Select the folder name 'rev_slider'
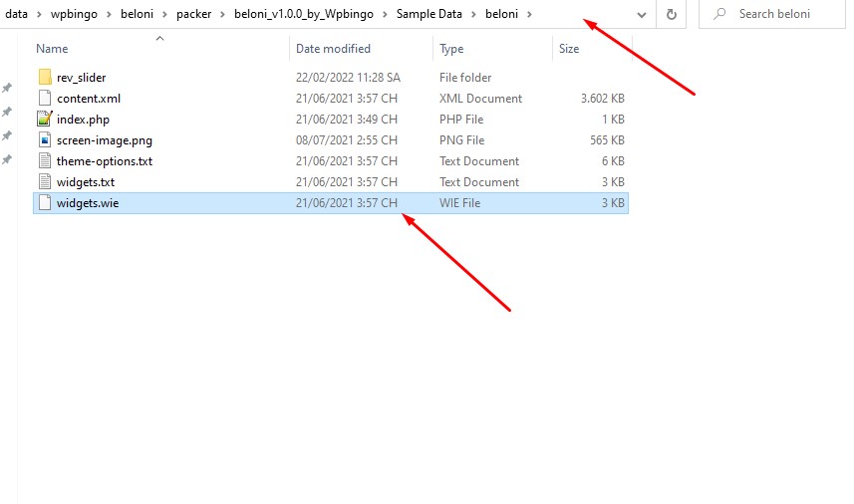Viewport: 854px width, 504px height. [81, 78]
